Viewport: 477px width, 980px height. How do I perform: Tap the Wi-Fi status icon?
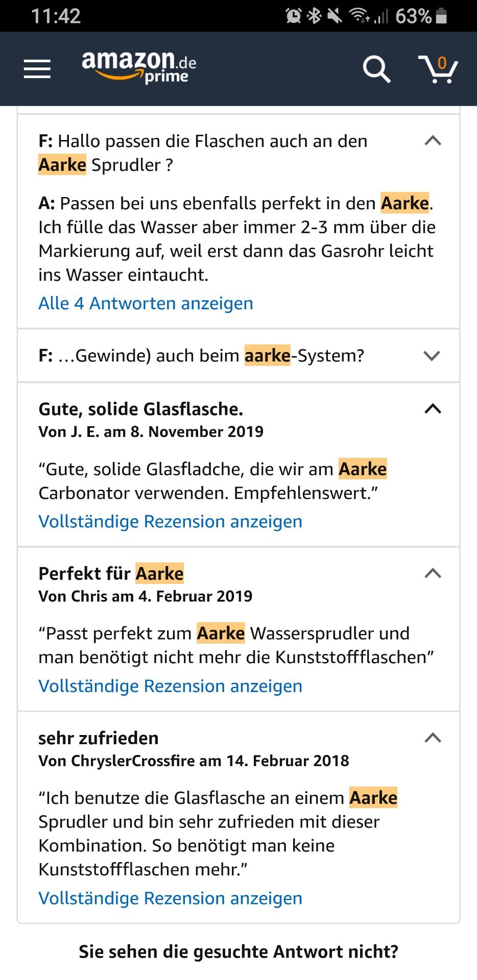click(x=360, y=16)
